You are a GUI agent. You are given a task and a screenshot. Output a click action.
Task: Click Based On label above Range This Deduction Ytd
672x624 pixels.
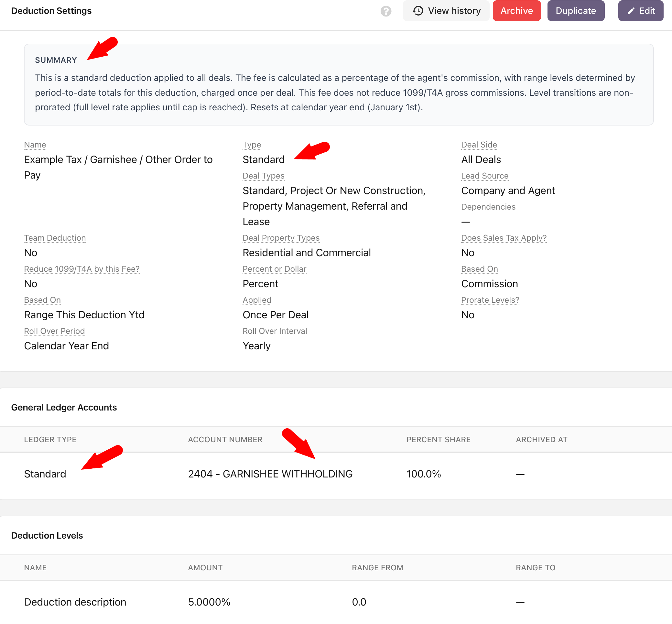pyautogui.click(x=43, y=300)
